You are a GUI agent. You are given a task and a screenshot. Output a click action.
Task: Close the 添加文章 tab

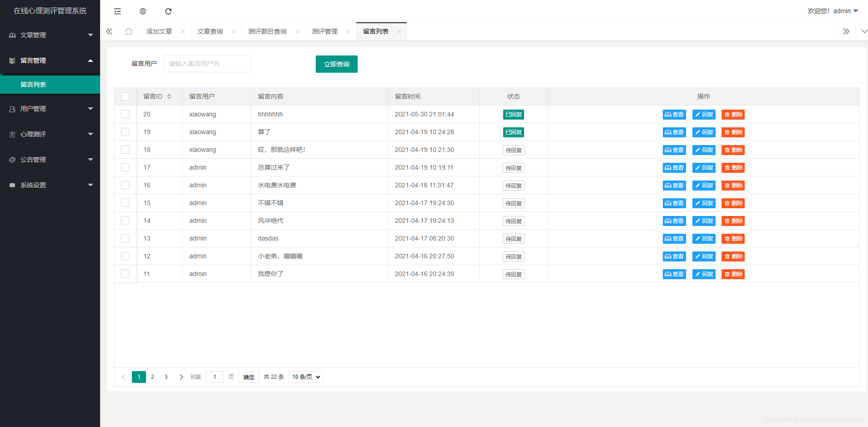183,31
